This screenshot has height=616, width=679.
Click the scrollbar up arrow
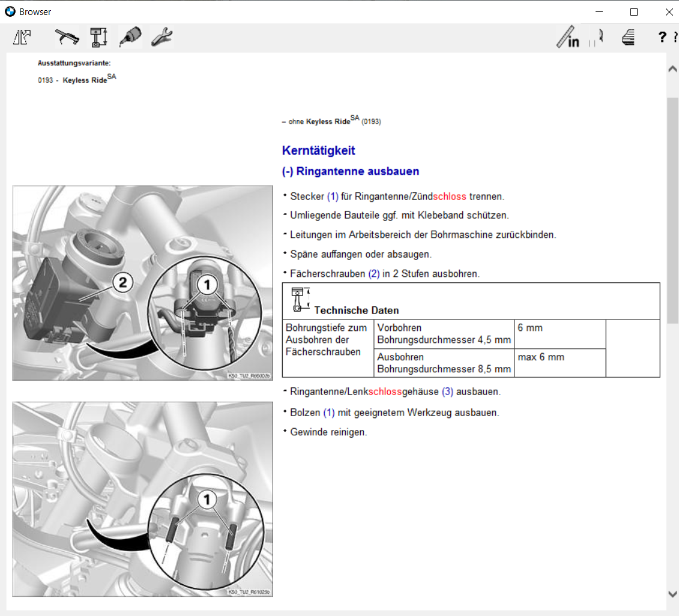pyautogui.click(x=672, y=68)
